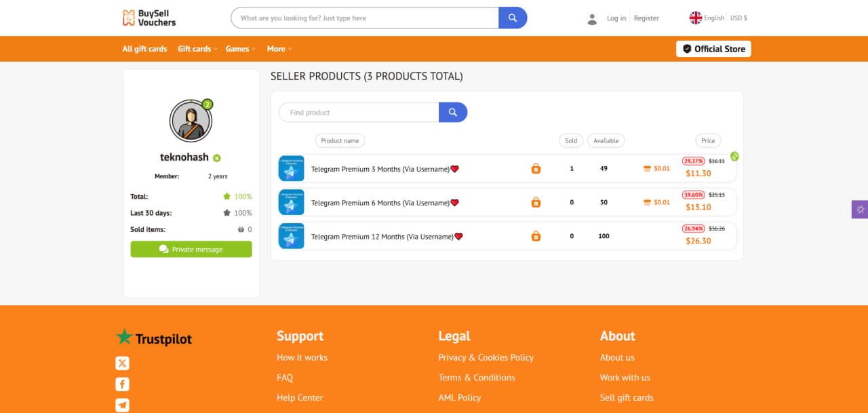Screen dimensions: 868x413
Task: Open the X social media icon in footer
Action: coord(122,363)
